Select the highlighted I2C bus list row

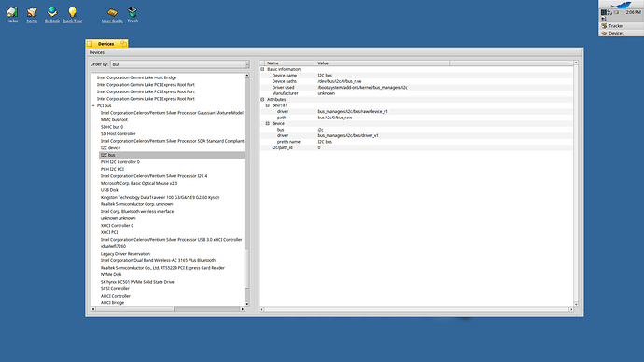(x=172, y=155)
